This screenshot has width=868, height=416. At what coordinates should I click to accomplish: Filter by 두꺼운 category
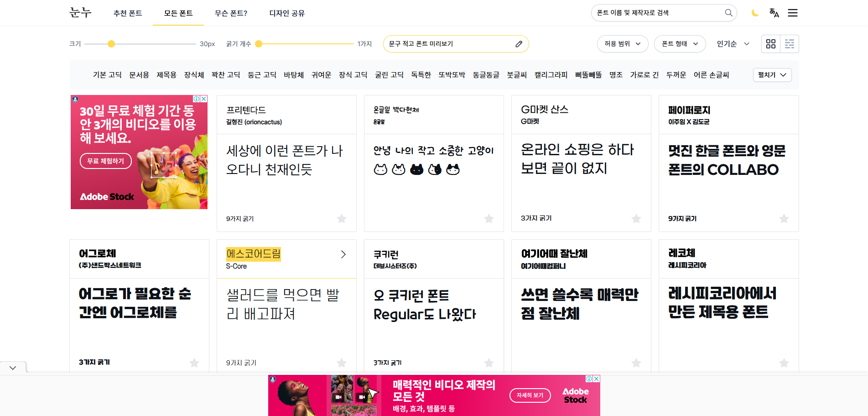(676, 75)
